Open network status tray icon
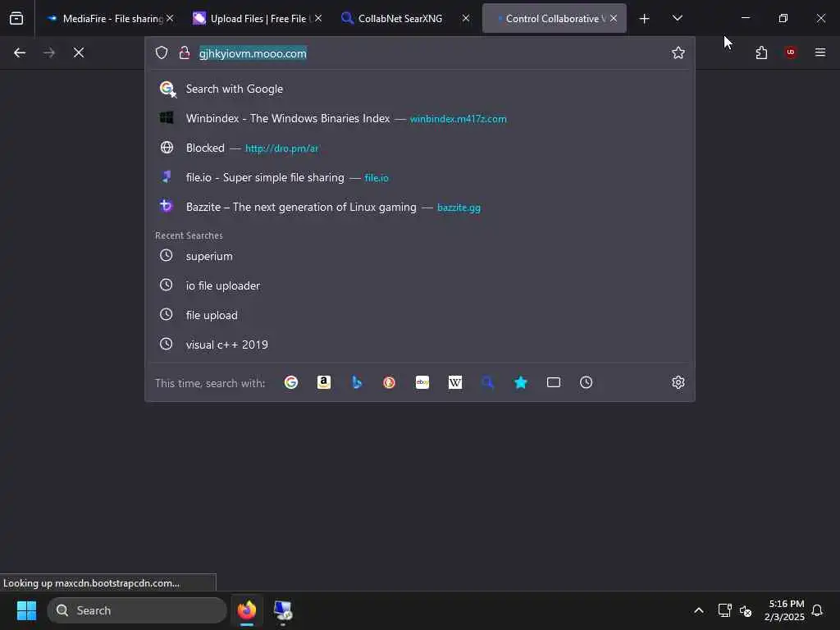 click(x=724, y=610)
